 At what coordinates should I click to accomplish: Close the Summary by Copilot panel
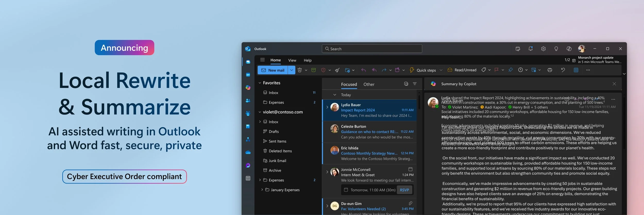pos(614,84)
